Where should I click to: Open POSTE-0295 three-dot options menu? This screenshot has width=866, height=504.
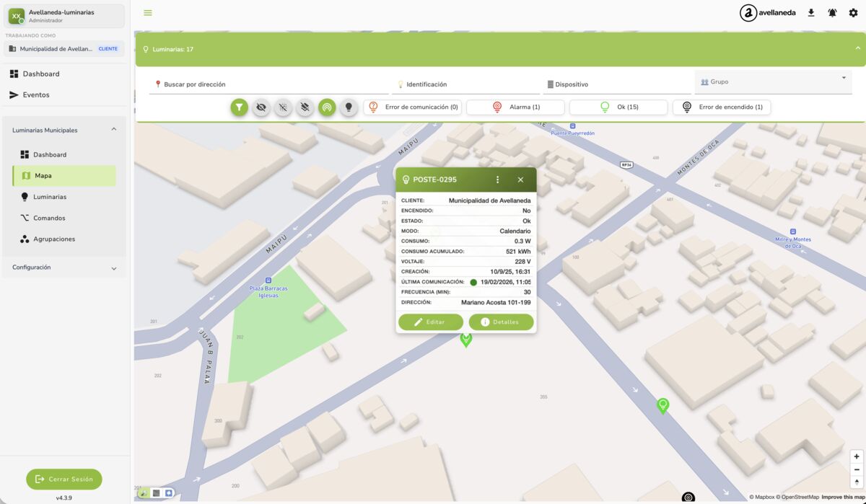click(497, 180)
